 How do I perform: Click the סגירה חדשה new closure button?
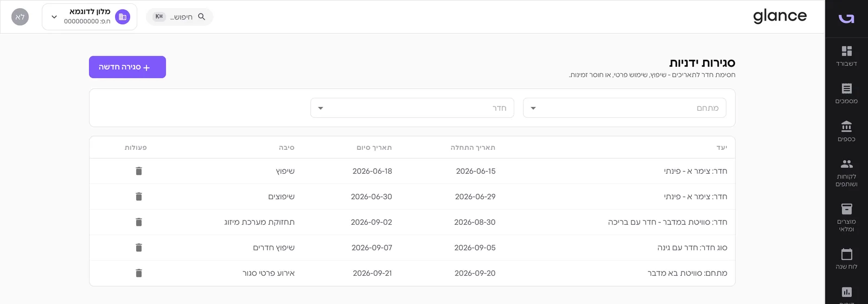tap(127, 67)
